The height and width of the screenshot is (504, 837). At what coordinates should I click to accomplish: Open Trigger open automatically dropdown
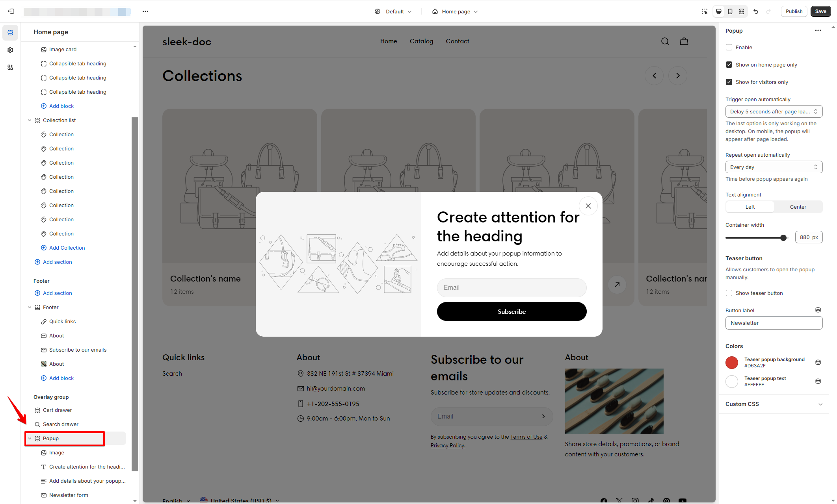coord(774,111)
